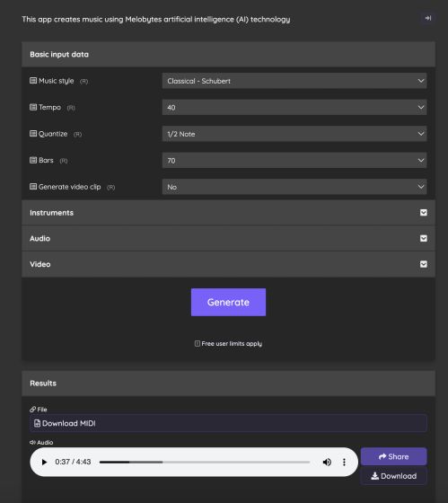Play the generated audio track
Screen dimensions: 448x503
[x=44, y=462]
